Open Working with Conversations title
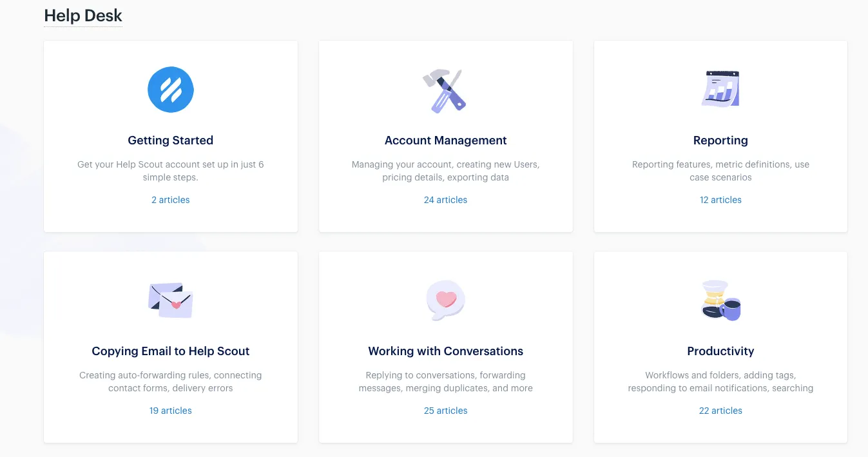This screenshot has width=868, height=457. 446,351
